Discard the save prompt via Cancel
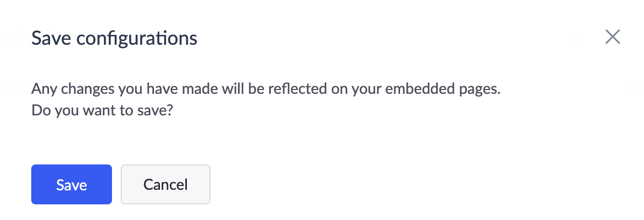 point(165,184)
